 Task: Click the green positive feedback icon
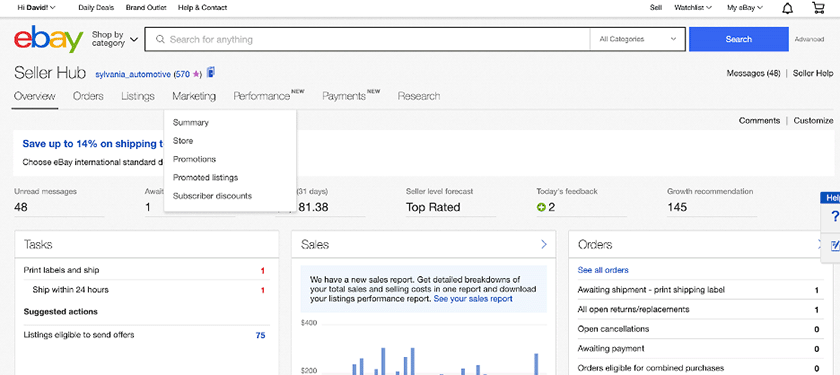tap(541, 207)
